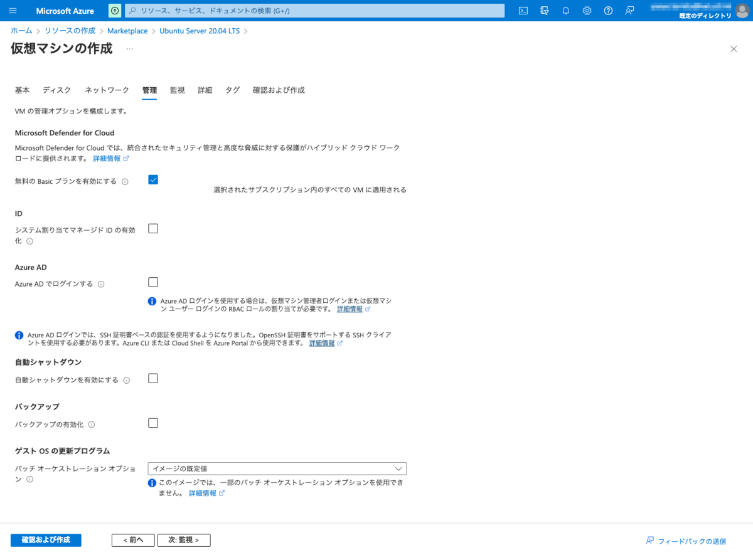Screen dimensions: 753x560
Task: Go to Ubuntu Server 20.04 LTS breadcrumb
Action: 200,31
